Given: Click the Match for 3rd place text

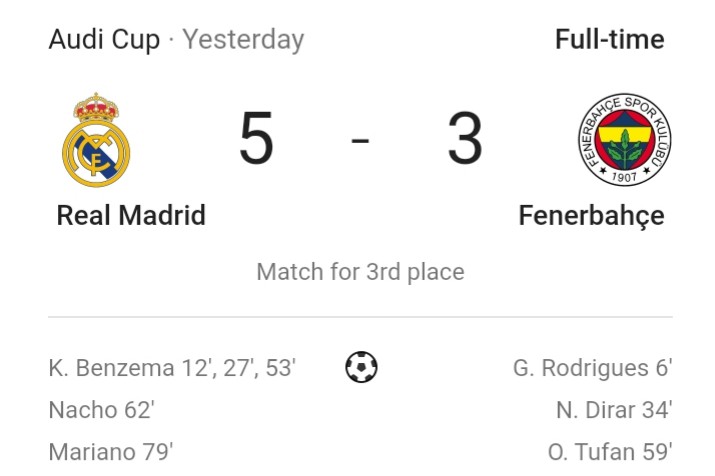Looking at the screenshot, I should [360, 272].
